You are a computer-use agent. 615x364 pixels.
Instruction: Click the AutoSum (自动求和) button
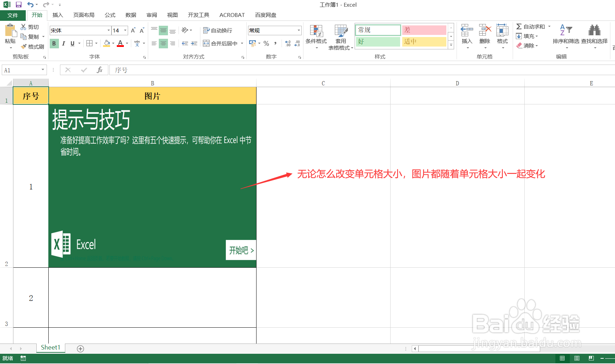[x=531, y=26]
